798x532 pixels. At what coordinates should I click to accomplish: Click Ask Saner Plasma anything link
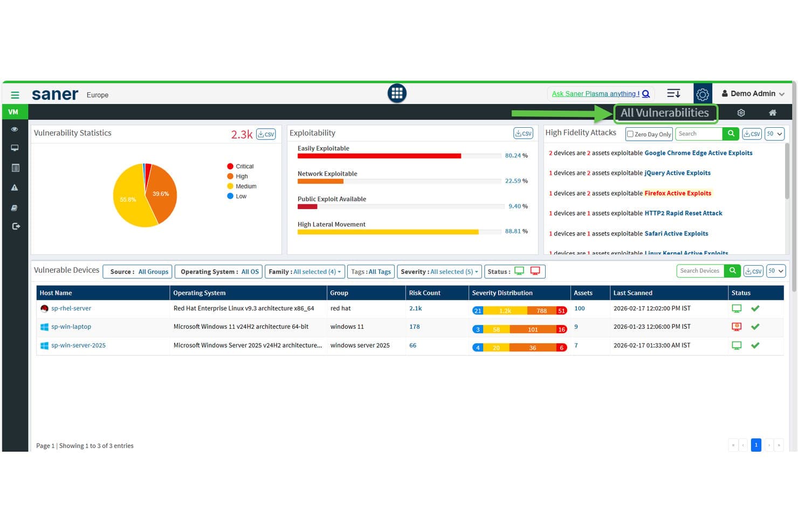[x=595, y=94]
